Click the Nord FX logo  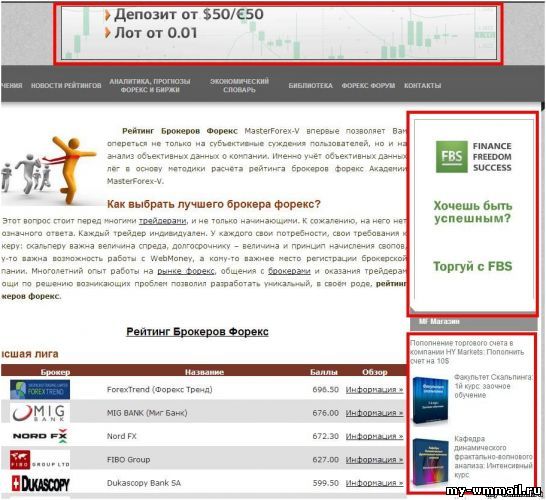pos(40,436)
